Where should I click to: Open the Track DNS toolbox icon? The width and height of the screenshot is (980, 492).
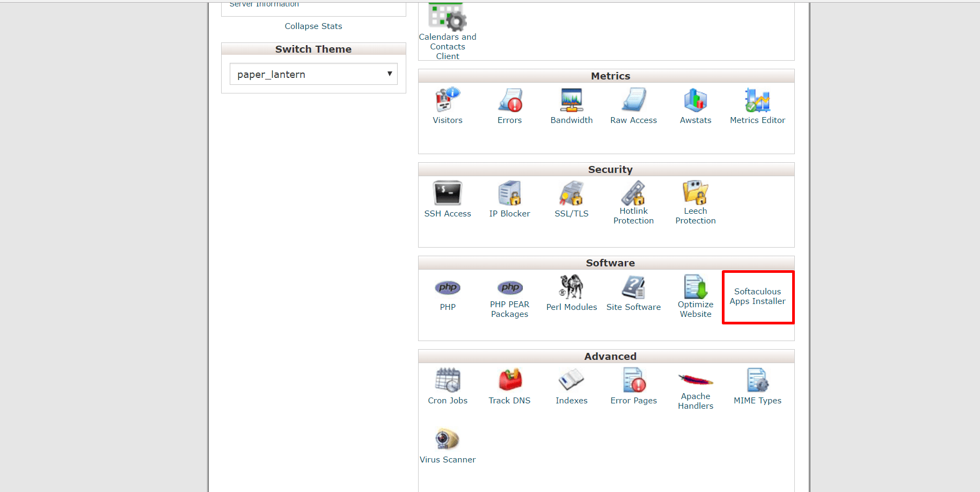pos(510,380)
